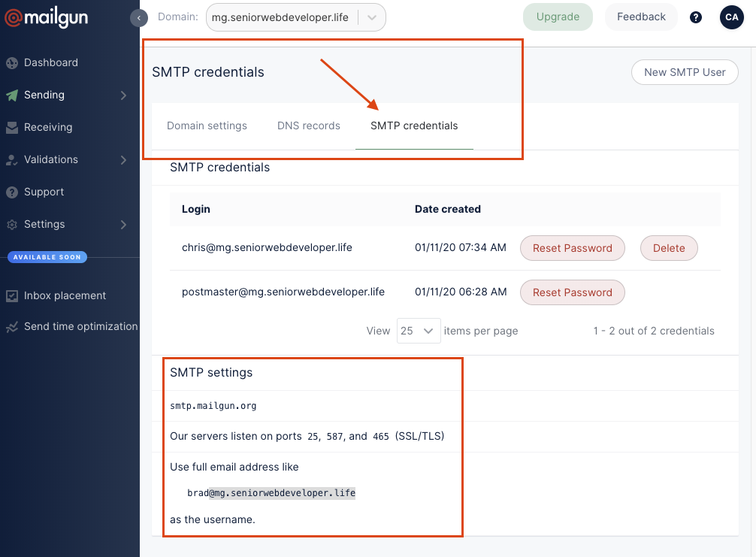Click the Dashboard gauge icon
Image resolution: width=756 pixels, height=557 pixels.
click(12, 62)
